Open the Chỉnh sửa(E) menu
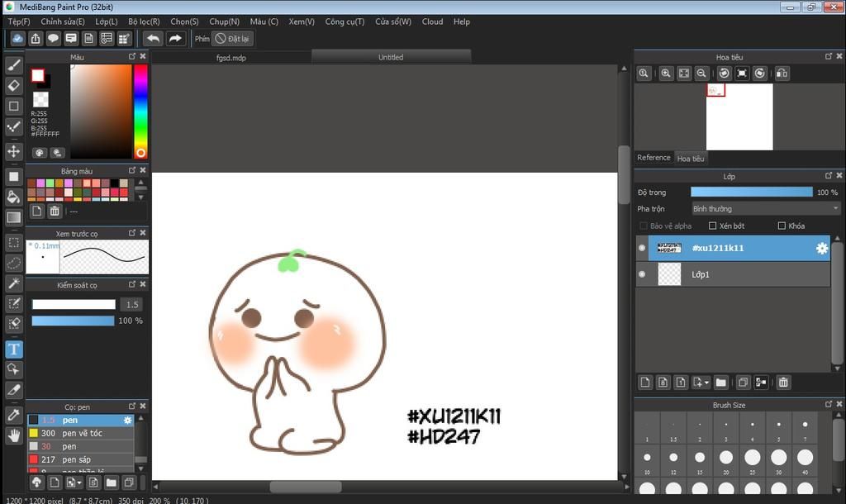Image resolution: width=846 pixels, height=504 pixels. point(63,21)
